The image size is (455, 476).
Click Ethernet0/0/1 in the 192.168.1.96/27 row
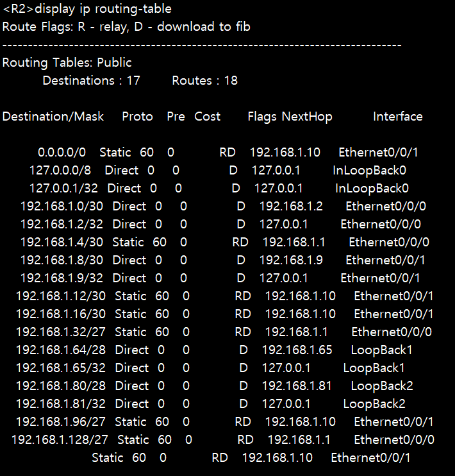(x=393, y=421)
